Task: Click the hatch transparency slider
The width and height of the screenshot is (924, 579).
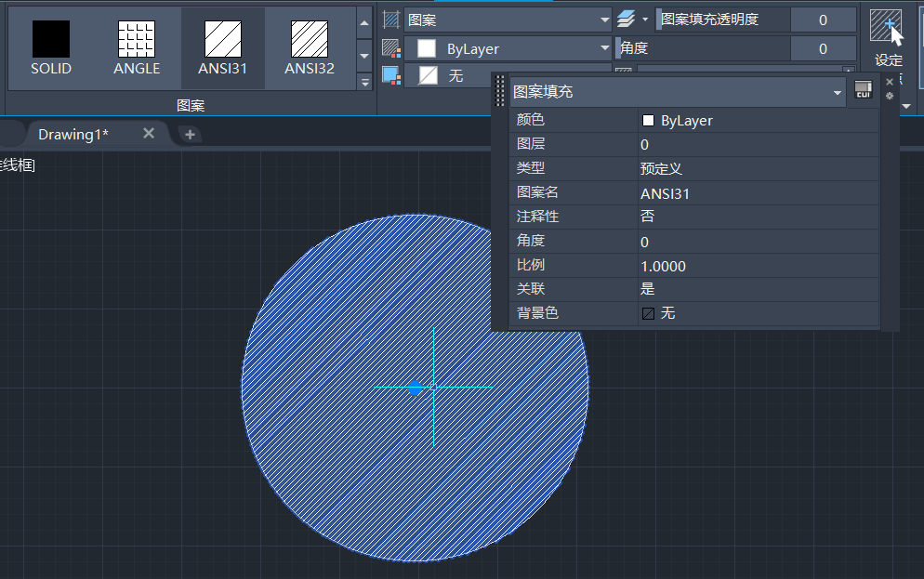Action: 723,20
